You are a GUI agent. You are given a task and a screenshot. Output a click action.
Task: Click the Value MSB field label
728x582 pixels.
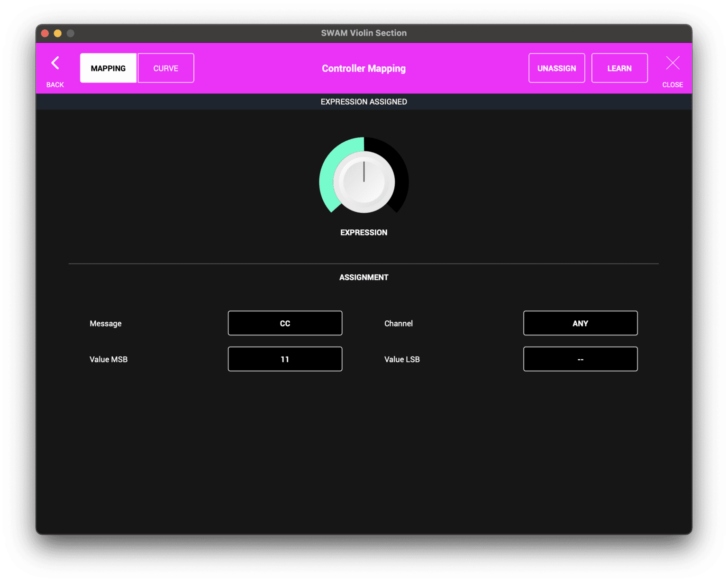coord(109,359)
